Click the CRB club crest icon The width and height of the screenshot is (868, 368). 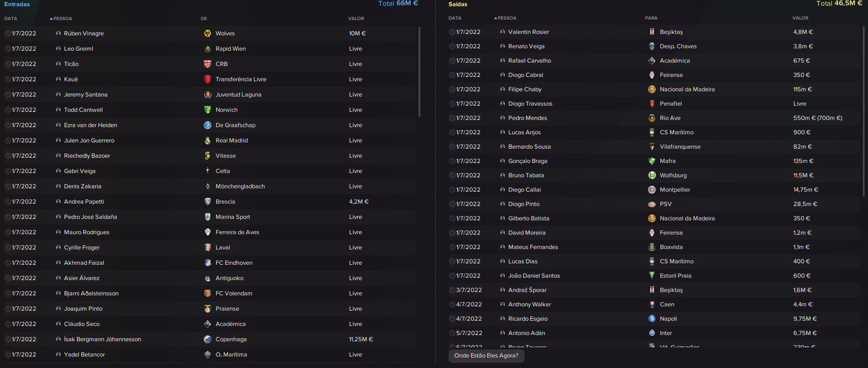(x=208, y=64)
